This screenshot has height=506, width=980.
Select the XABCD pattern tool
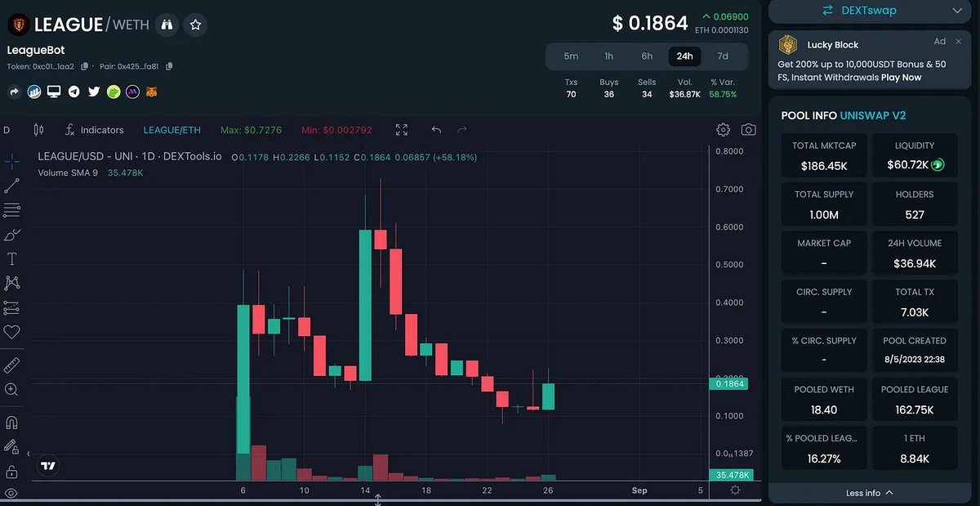point(12,283)
